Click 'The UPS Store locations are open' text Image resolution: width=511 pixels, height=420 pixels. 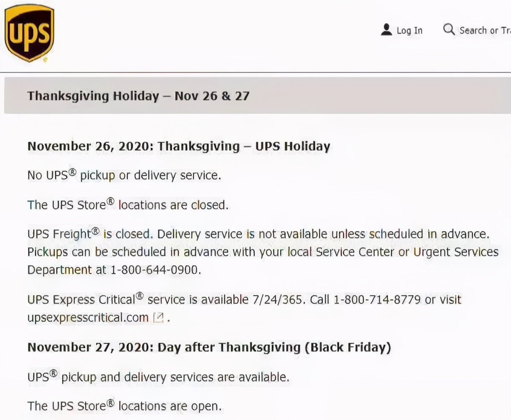(125, 406)
